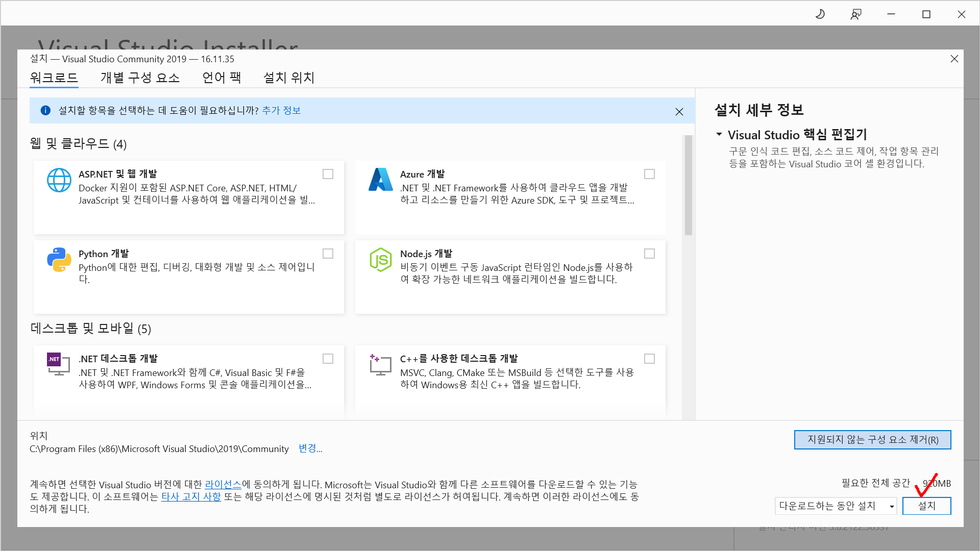The height and width of the screenshot is (551, 980).
Task: Select the C++ desktop development checkbox
Action: pos(649,359)
